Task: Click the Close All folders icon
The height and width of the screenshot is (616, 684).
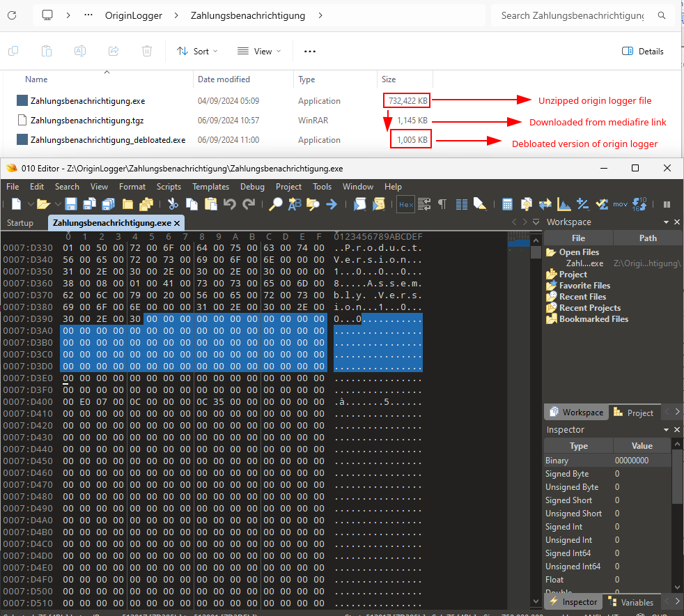Action: [146, 203]
